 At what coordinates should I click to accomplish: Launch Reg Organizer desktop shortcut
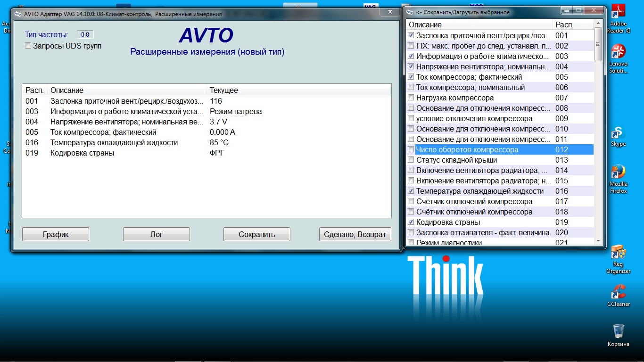pos(618,253)
